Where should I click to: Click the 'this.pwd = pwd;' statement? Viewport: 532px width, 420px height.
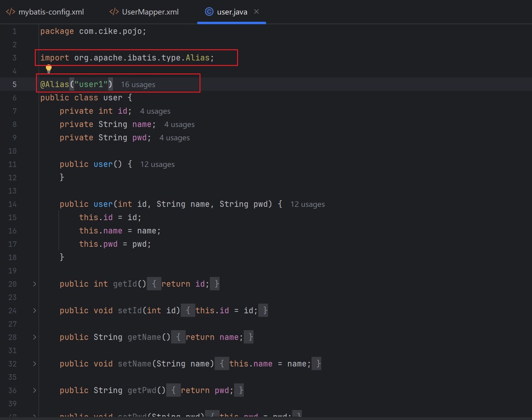click(x=115, y=244)
